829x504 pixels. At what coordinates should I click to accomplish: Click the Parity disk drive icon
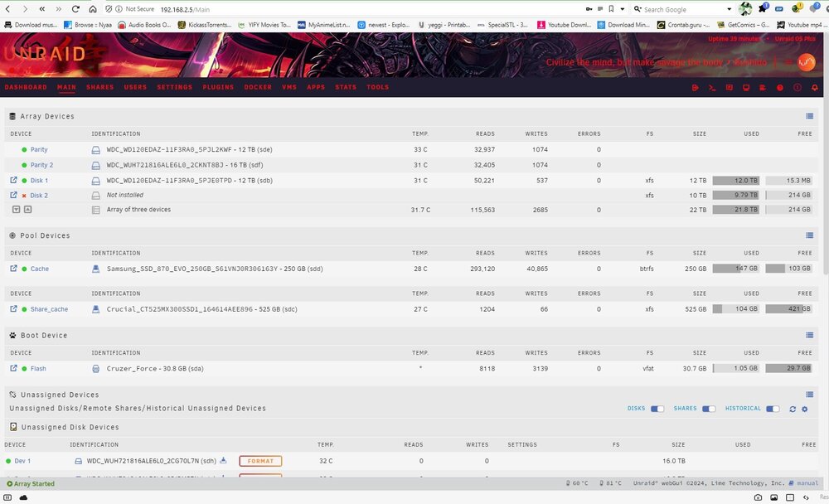pos(95,150)
